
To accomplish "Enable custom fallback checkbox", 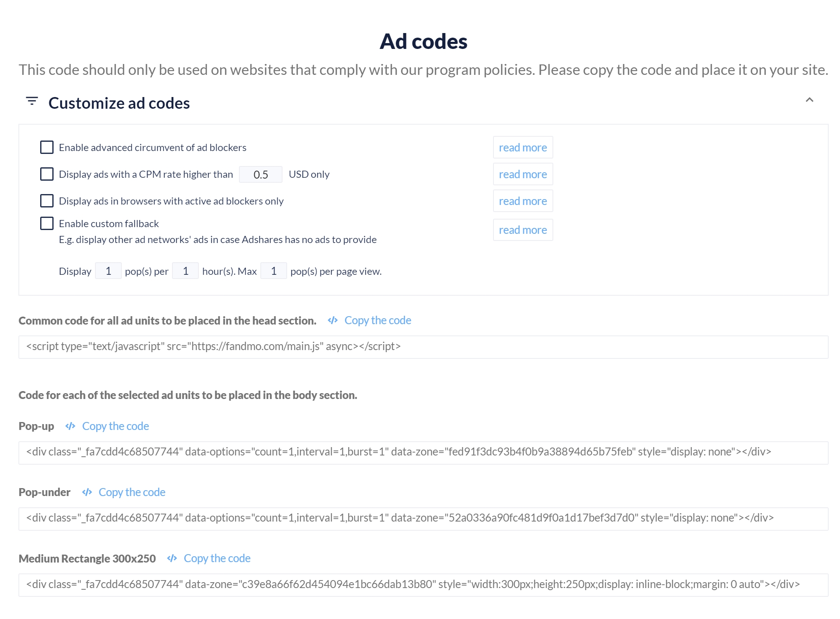I will (x=47, y=223).
